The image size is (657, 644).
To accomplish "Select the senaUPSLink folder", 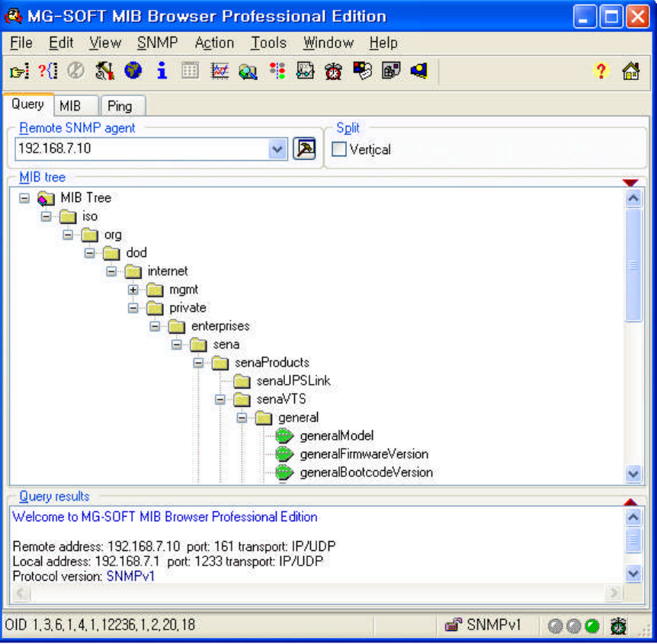I will click(293, 381).
